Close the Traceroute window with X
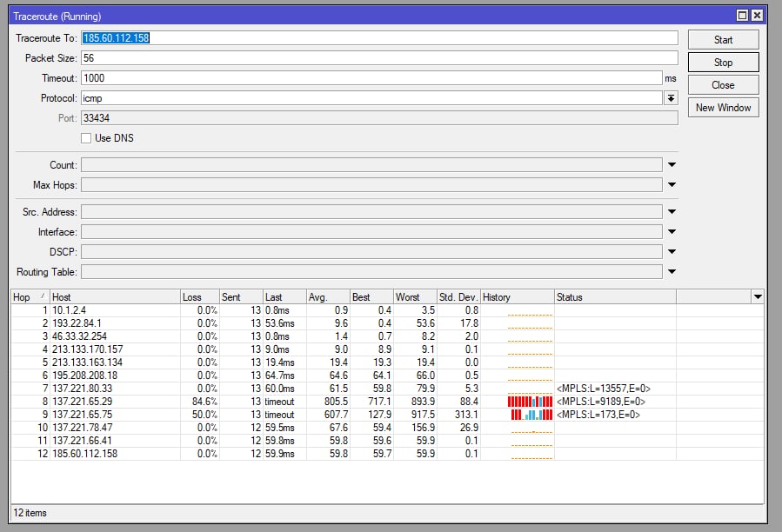 tap(757, 16)
